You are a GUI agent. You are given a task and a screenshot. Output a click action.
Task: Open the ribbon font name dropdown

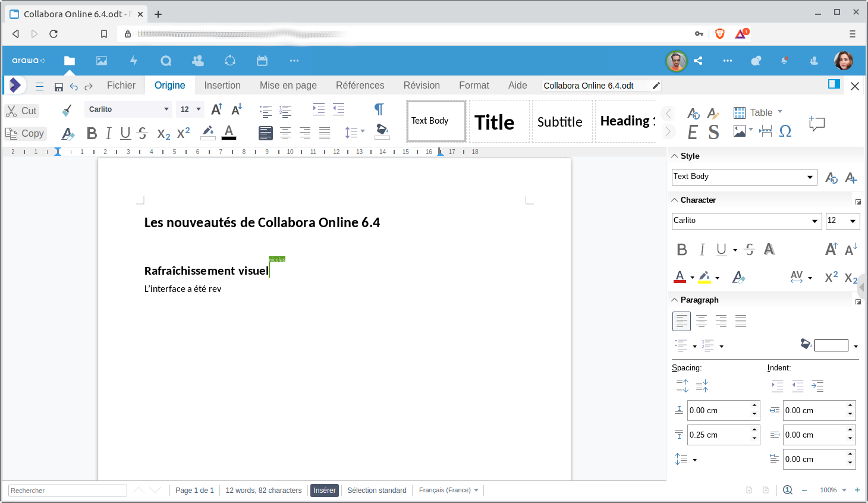(166, 109)
